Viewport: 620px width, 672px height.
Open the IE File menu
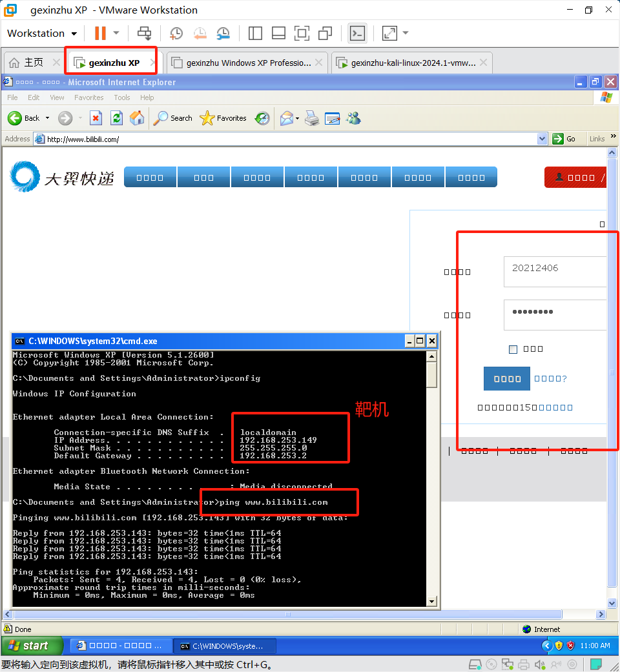[12, 97]
